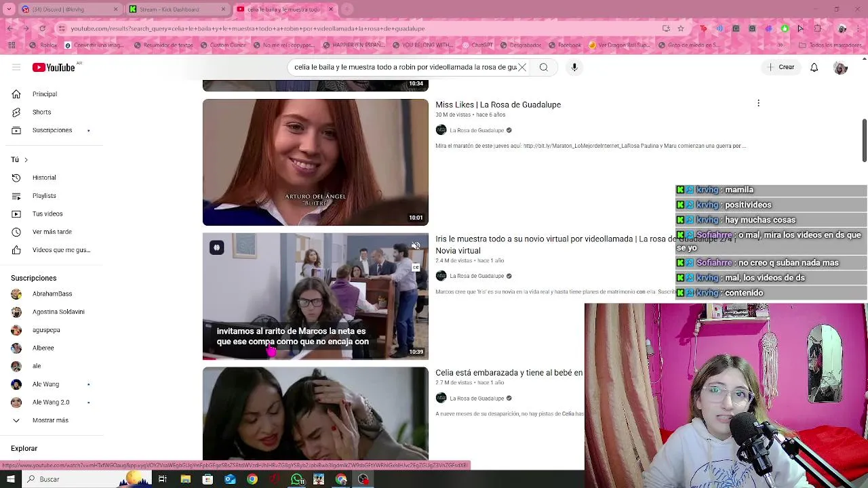868x488 pixels.
Task: Open the Ale Wang 2.0 subscription
Action: (51, 402)
